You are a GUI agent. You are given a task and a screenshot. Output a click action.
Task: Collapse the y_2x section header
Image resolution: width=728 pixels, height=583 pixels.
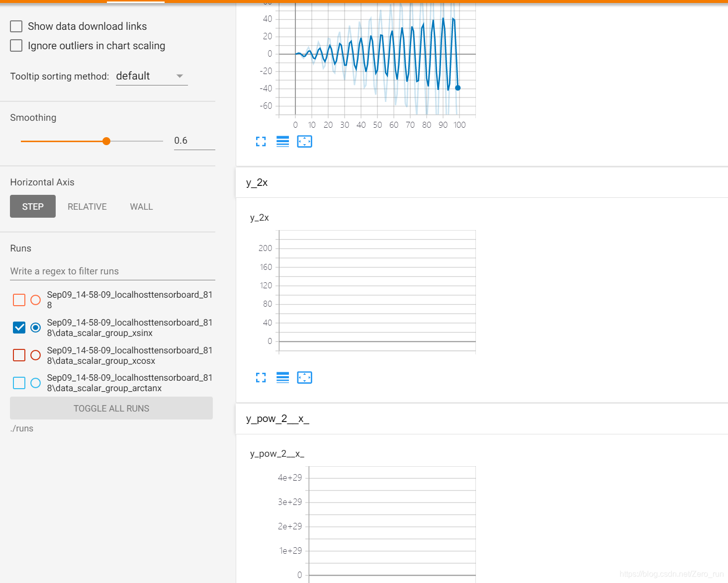click(481, 182)
